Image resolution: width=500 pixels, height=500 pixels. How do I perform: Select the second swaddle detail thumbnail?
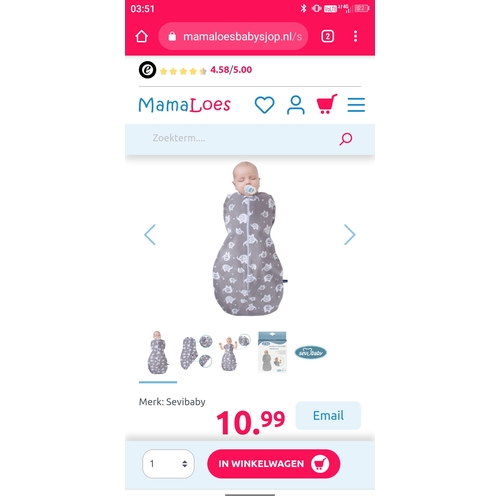196,352
